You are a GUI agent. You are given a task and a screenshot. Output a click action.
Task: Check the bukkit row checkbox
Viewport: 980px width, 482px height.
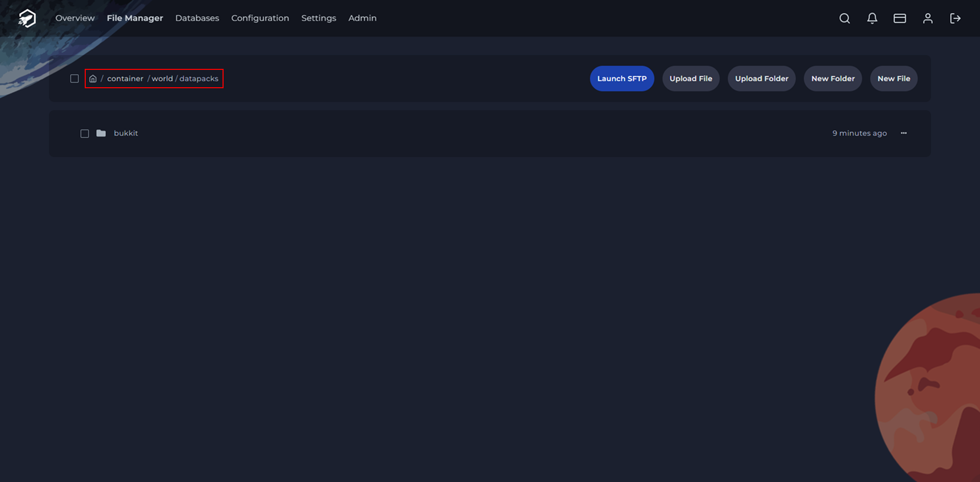pyautogui.click(x=85, y=133)
